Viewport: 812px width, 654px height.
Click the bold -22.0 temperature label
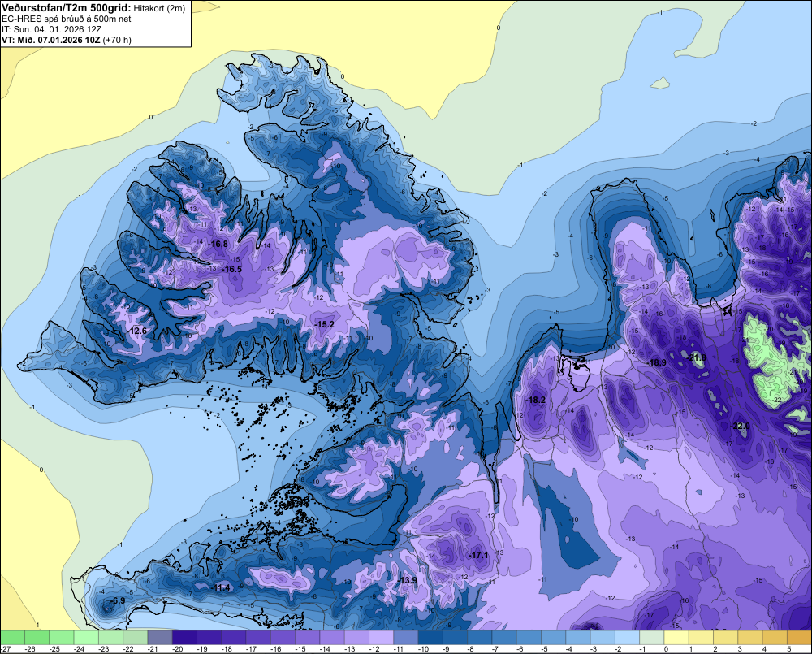(x=740, y=426)
